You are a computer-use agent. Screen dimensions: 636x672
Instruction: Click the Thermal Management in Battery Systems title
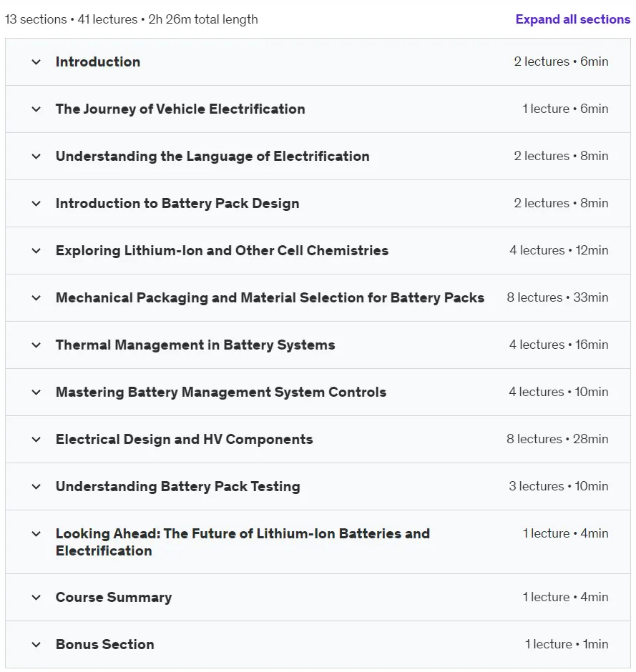point(195,345)
